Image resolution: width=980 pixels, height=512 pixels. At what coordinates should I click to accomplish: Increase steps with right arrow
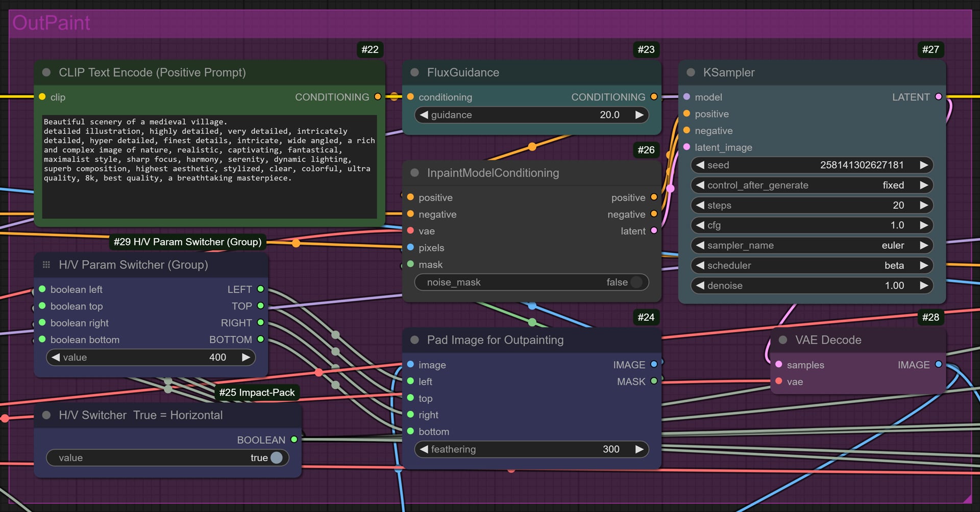coord(923,205)
